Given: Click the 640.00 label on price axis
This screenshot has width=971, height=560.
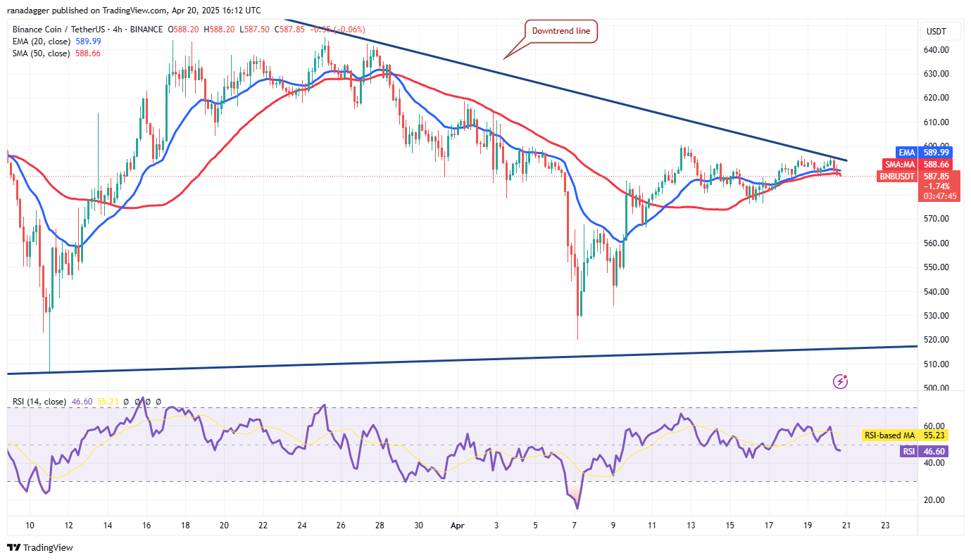Looking at the screenshot, I should click(x=937, y=50).
